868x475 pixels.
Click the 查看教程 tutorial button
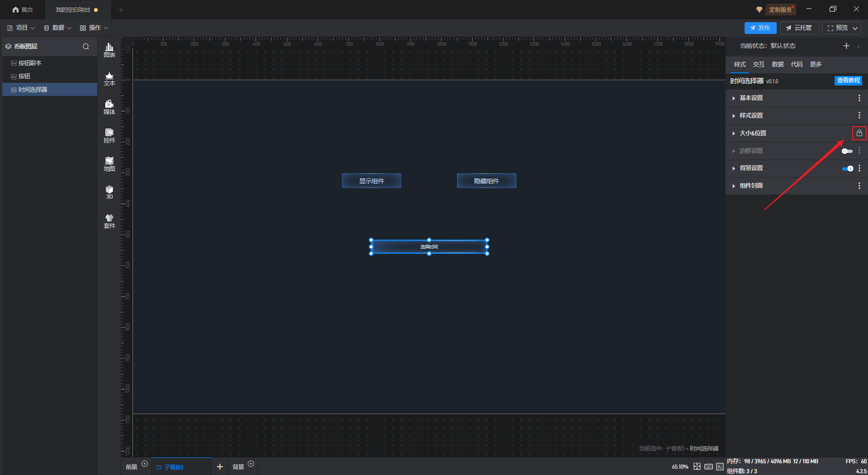point(848,81)
